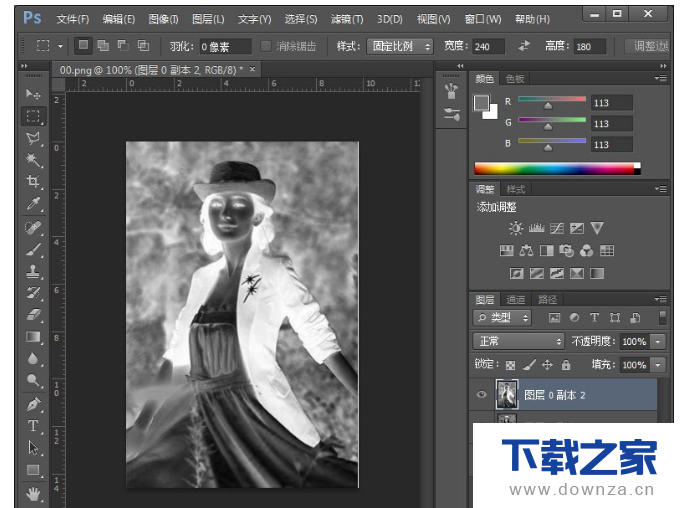Switch to the 路径 paths tab

(548, 299)
